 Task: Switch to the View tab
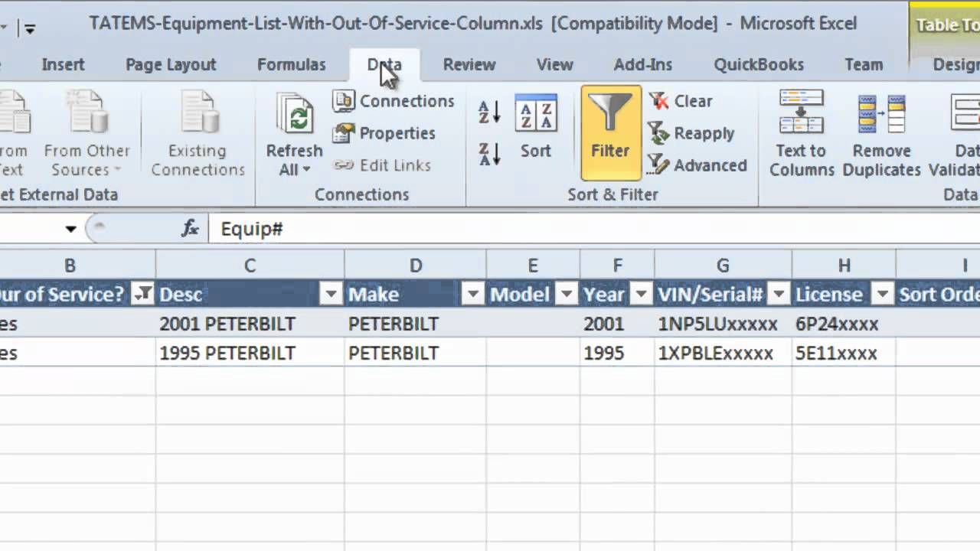[x=554, y=65]
